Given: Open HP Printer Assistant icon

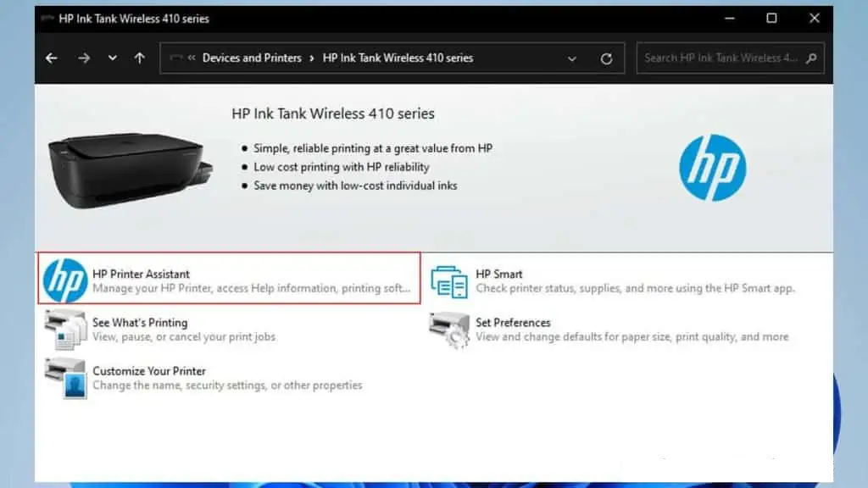Looking at the screenshot, I should tap(65, 280).
